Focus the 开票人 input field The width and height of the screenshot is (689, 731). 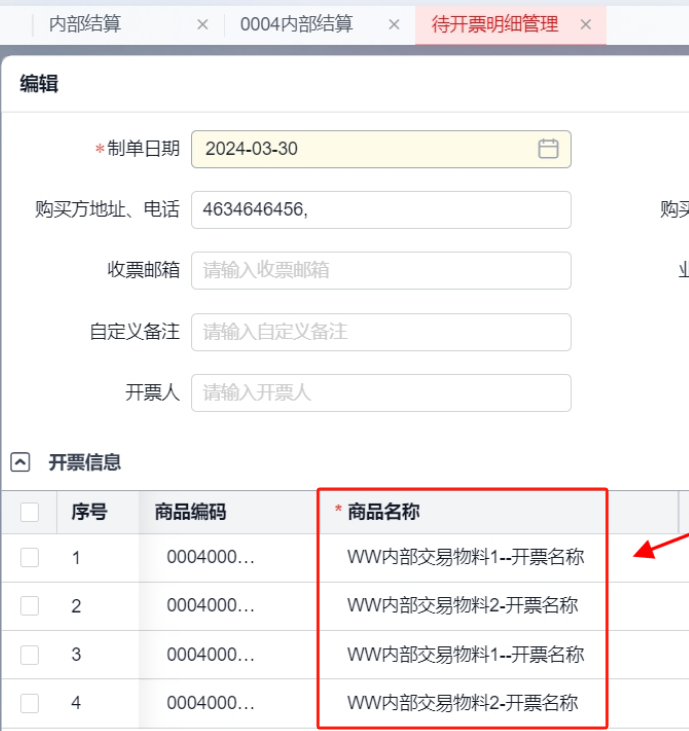[x=380, y=393]
